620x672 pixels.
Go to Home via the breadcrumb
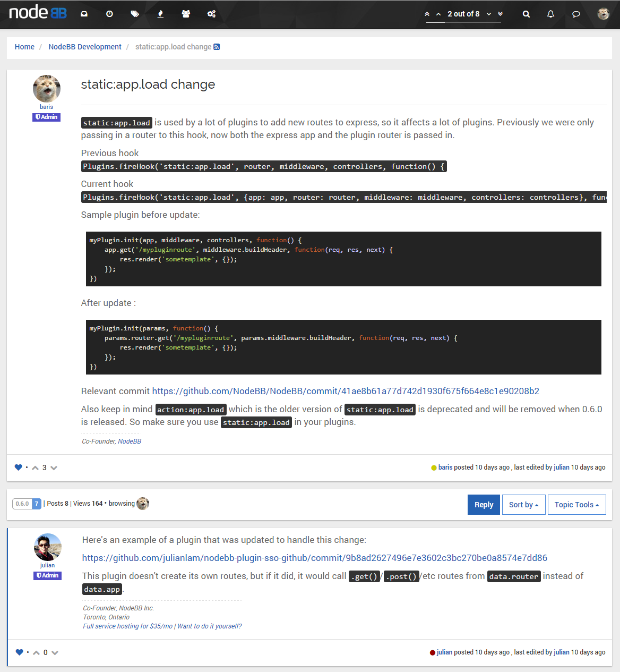tap(24, 47)
